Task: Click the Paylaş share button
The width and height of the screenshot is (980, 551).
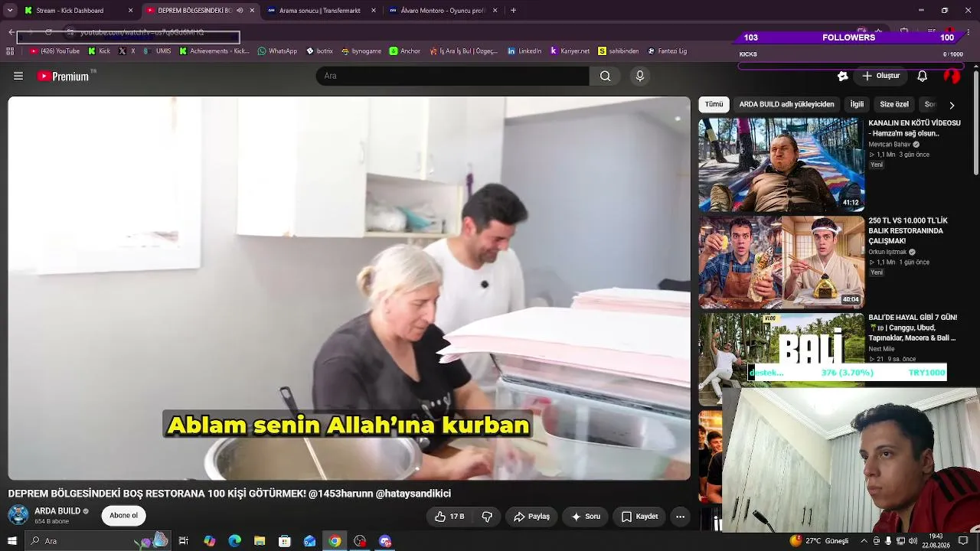Action: click(x=531, y=517)
